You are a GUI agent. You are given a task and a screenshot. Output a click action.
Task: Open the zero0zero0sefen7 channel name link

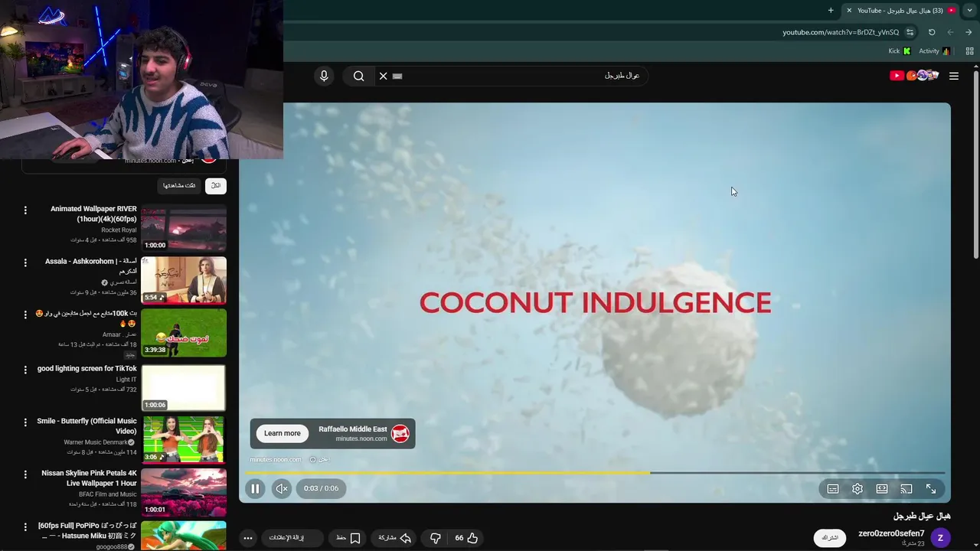click(891, 533)
